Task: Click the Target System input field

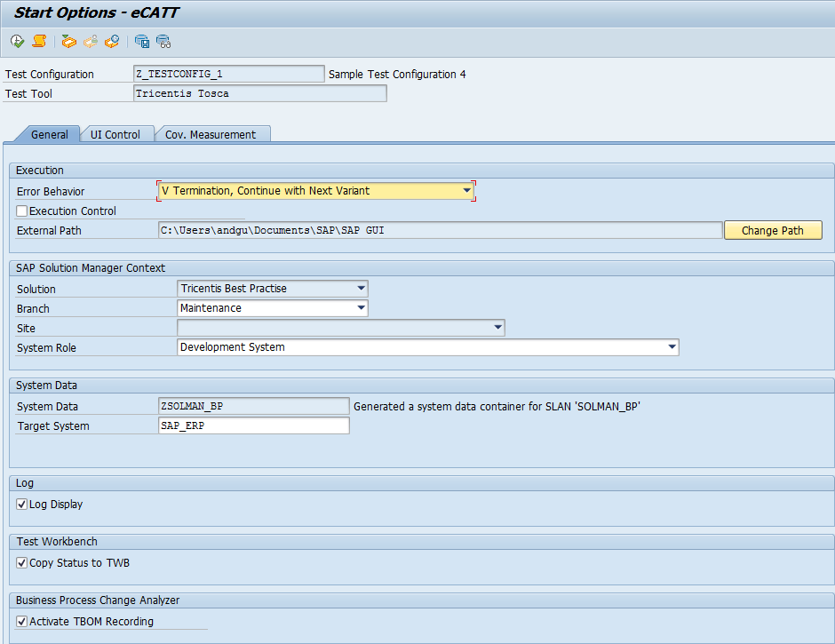Action: pyautogui.click(x=253, y=426)
